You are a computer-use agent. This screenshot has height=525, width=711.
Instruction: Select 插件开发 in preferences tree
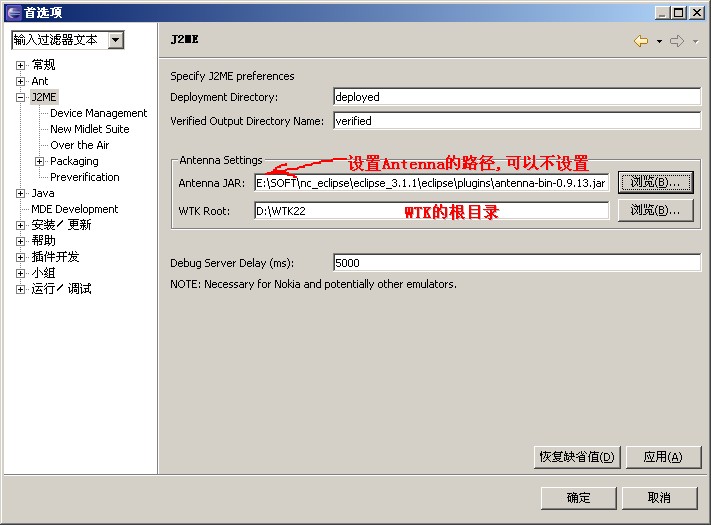pyautogui.click(x=55, y=257)
